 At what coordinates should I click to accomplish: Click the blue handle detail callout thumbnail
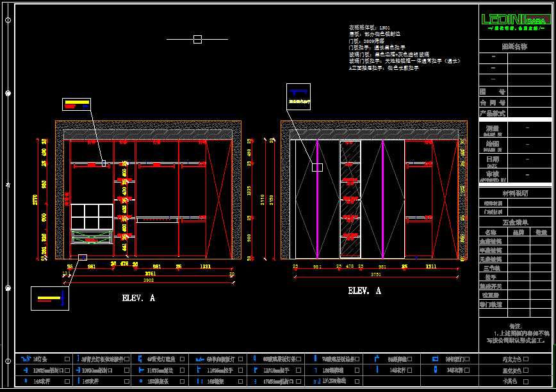[298, 96]
